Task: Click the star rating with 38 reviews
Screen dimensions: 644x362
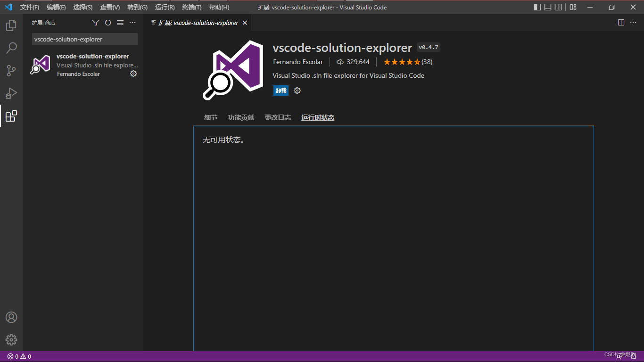Action: pyautogui.click(x=408, y=62)
